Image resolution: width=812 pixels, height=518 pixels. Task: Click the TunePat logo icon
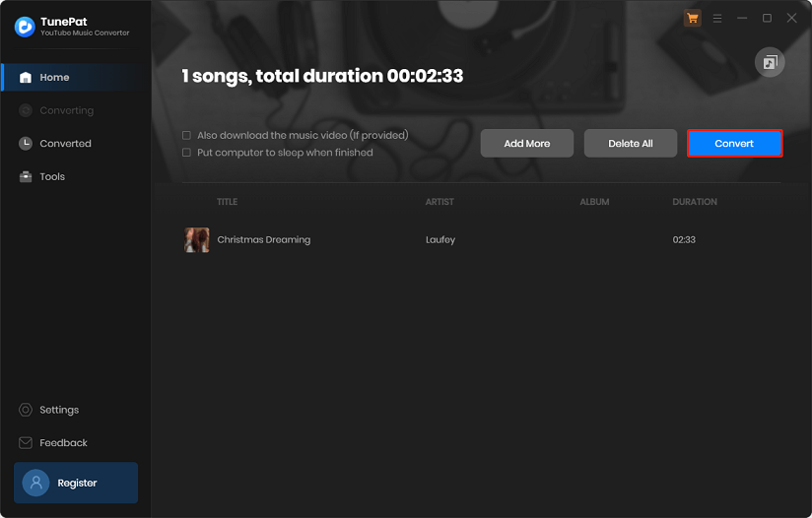[25, 27]
